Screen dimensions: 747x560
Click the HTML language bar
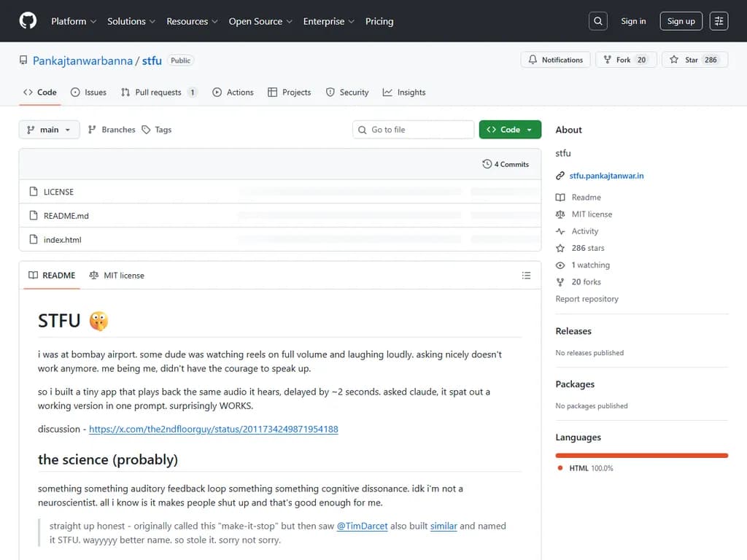tap(642, 456)
